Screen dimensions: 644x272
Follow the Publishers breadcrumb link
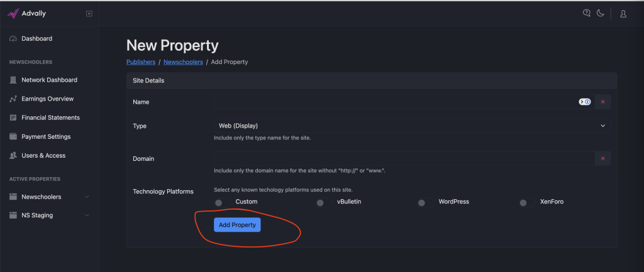[x=141, y=62]
